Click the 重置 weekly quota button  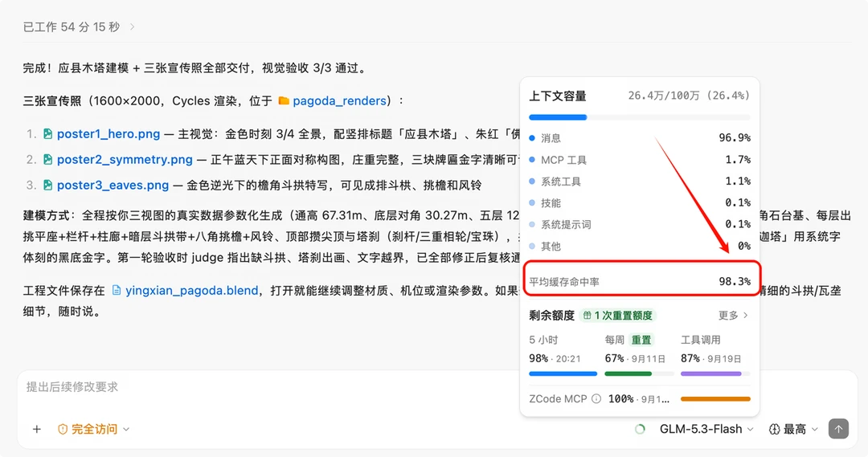[x=641, y=340]
